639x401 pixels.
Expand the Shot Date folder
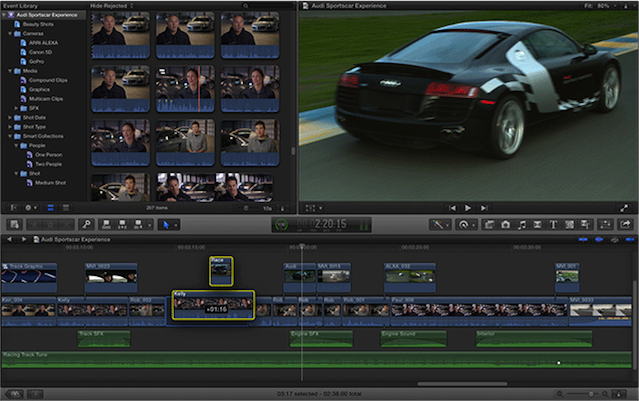(10, 117)
